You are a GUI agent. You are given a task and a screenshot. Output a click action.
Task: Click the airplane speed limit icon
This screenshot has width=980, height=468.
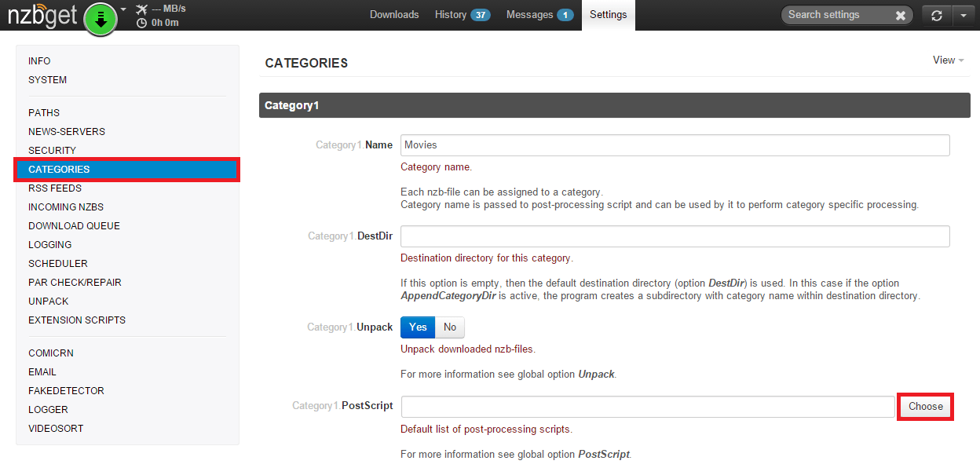[141, 9]
